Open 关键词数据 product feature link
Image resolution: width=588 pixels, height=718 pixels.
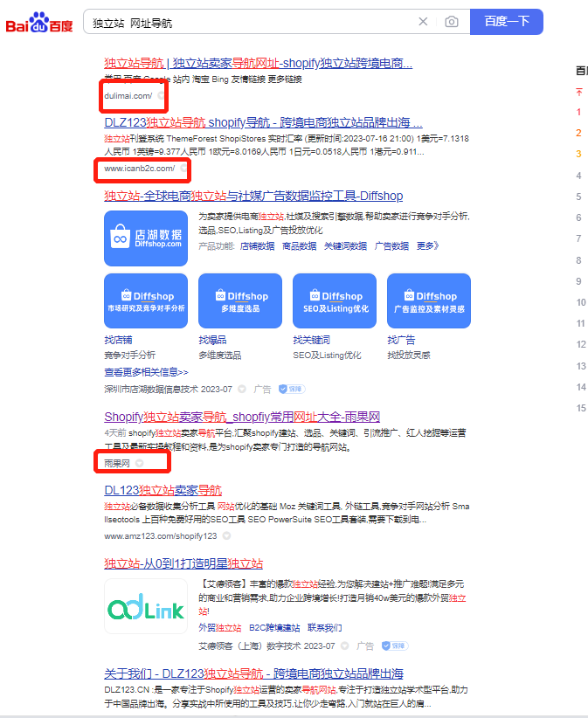(345, 246)
